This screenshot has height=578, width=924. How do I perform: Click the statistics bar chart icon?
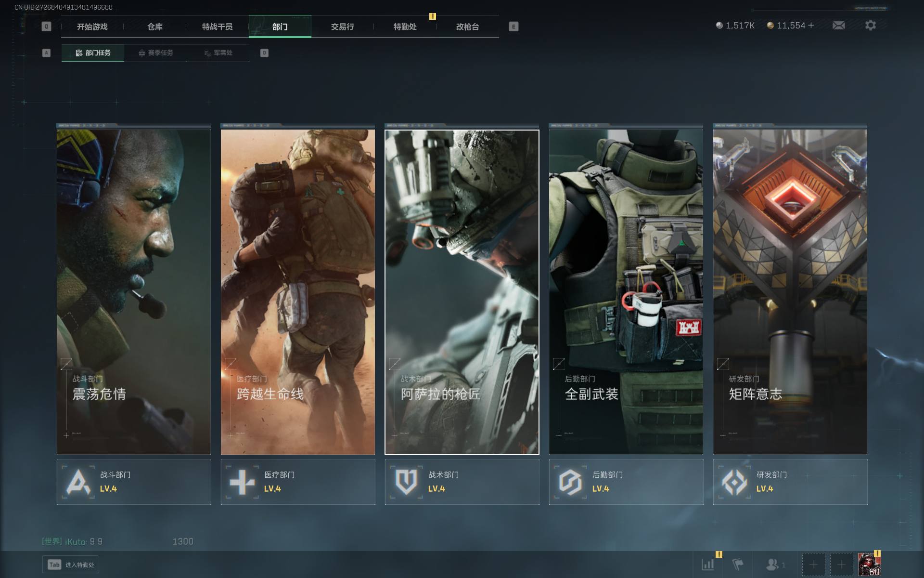[708, 564]
